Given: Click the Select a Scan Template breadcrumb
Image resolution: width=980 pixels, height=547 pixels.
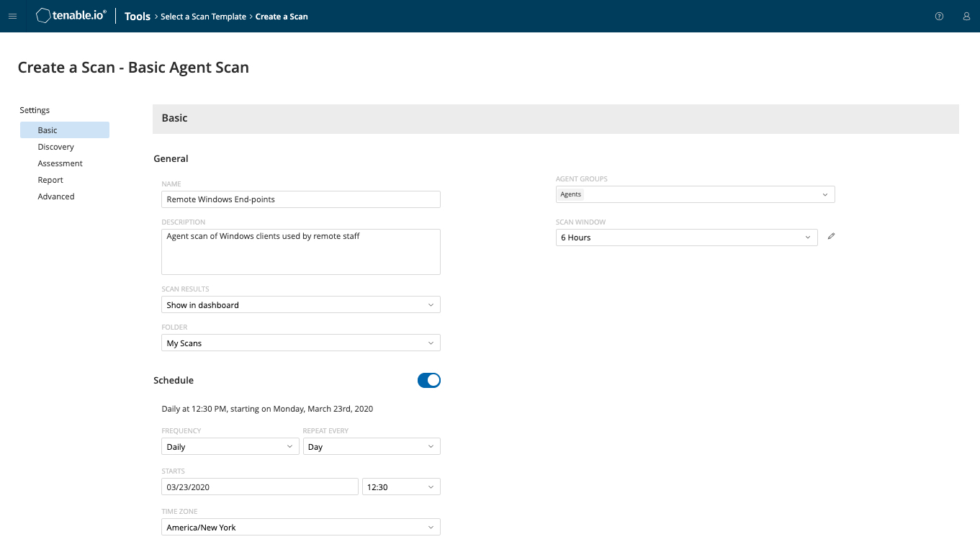Looking at the screenshot, I should pyautogui.click(x=204, y=17).
